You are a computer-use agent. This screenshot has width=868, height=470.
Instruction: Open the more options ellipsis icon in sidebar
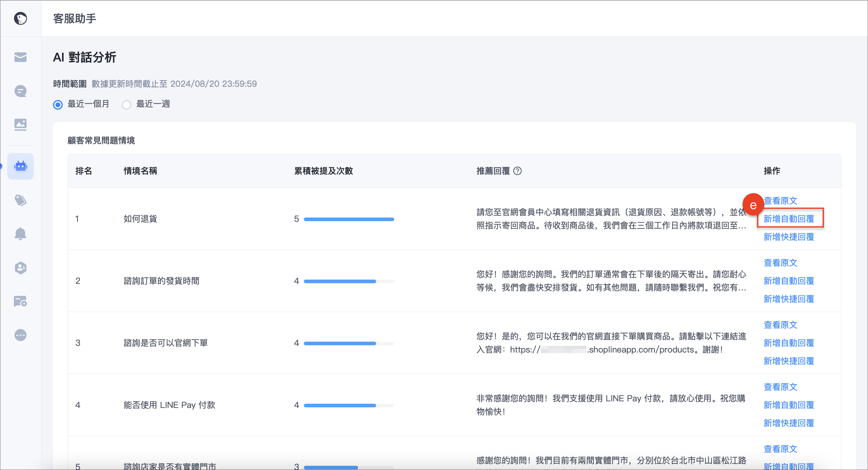click(20, 335)
